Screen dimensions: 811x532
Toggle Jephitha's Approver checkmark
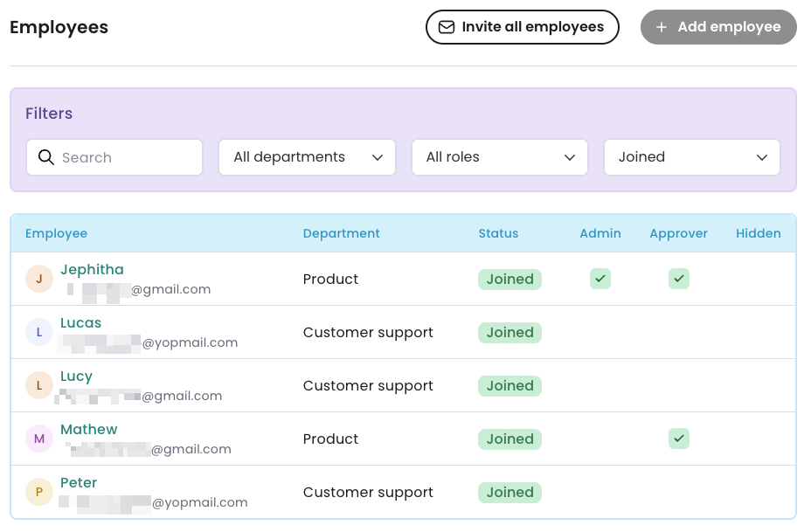pos(679,279)
